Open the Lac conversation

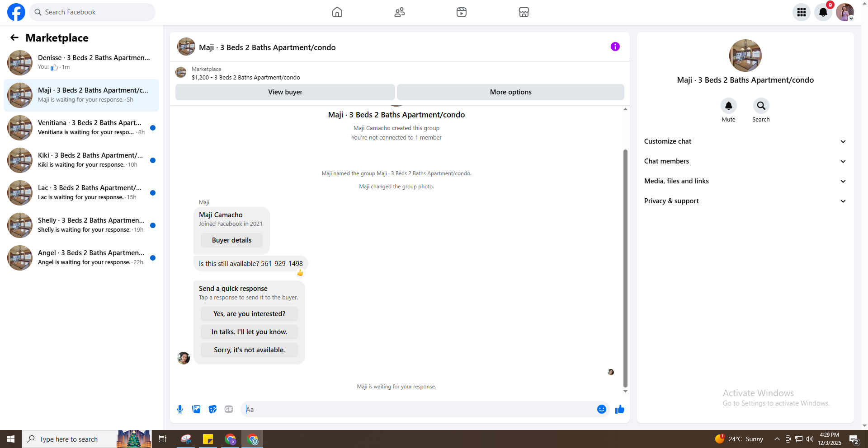[x=81, y=193]
